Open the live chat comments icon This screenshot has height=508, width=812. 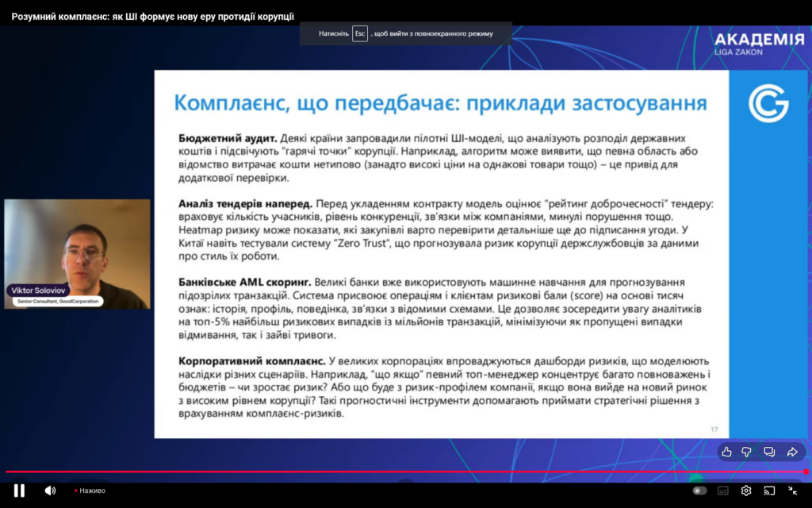(x=769, y=452)
